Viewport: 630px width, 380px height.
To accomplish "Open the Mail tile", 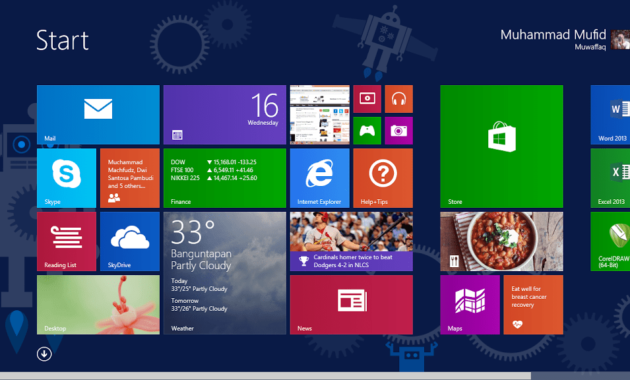I will [x=98, y=114].
